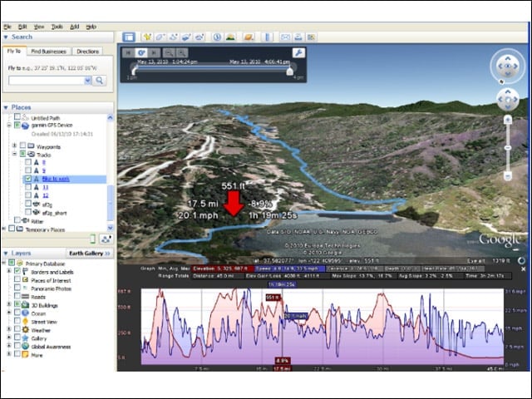Uncheck the Bike to work track checkbox
This screenshot has width=532, height=399.
click(x=28, y=179)
